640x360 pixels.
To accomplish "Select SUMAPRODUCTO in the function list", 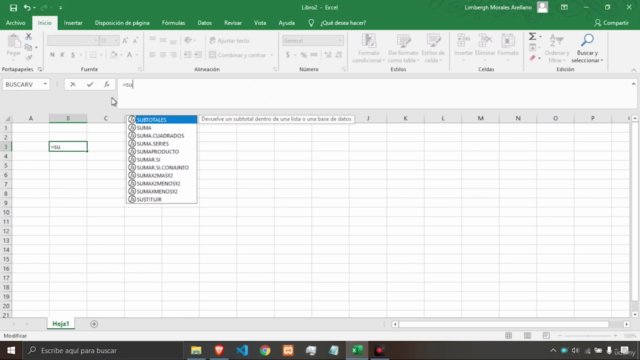I will (162, 151).
